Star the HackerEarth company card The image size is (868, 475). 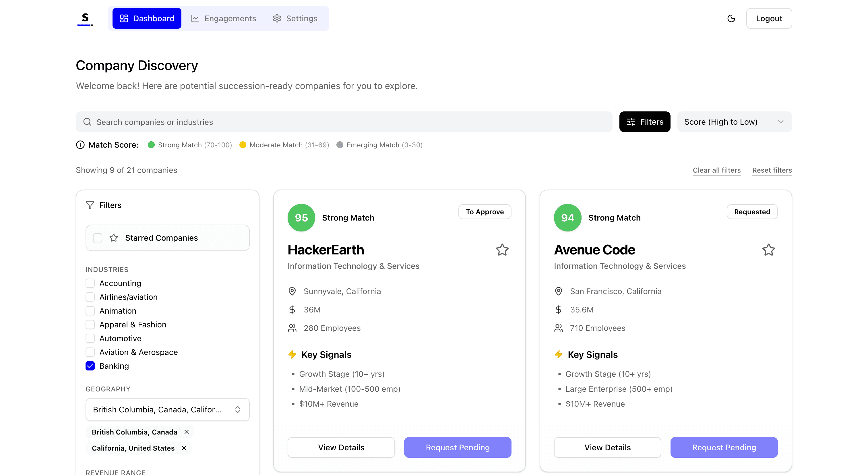pos(502,250)
